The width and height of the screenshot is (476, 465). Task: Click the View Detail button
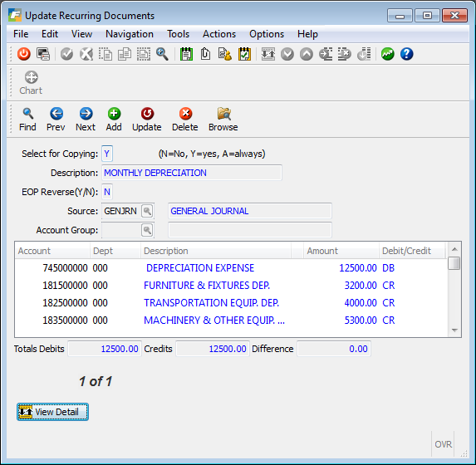click(52, 412)
